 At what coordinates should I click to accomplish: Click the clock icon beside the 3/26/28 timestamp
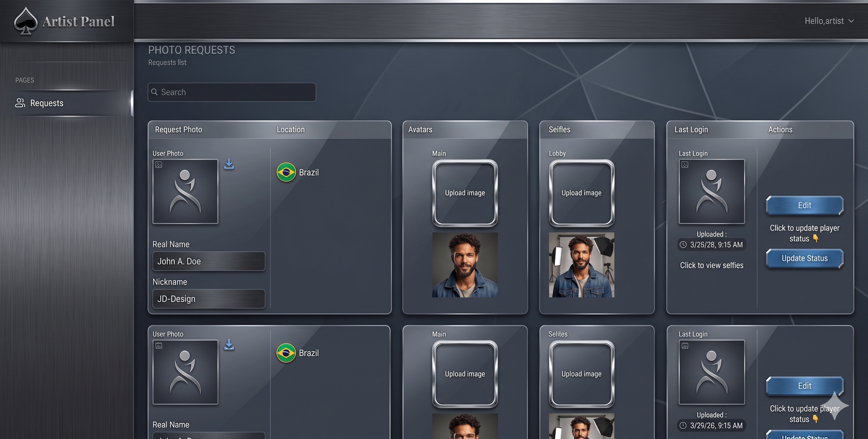point(683,245)
